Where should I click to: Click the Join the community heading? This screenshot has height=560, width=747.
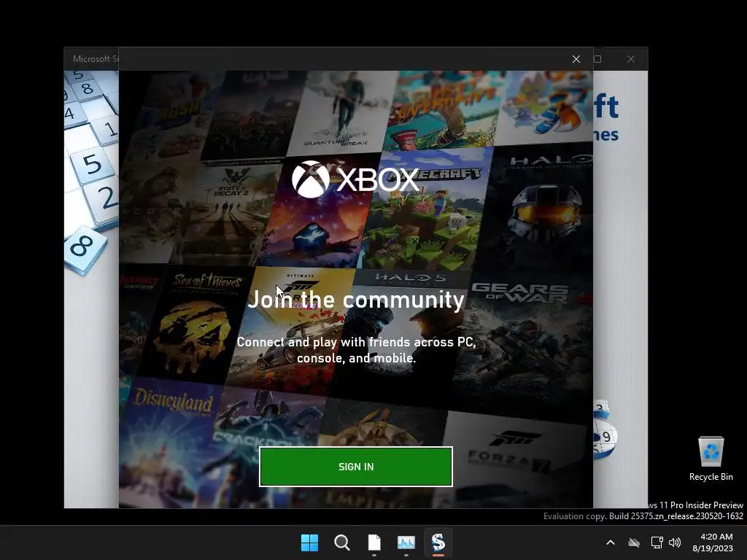coord(356,300)
